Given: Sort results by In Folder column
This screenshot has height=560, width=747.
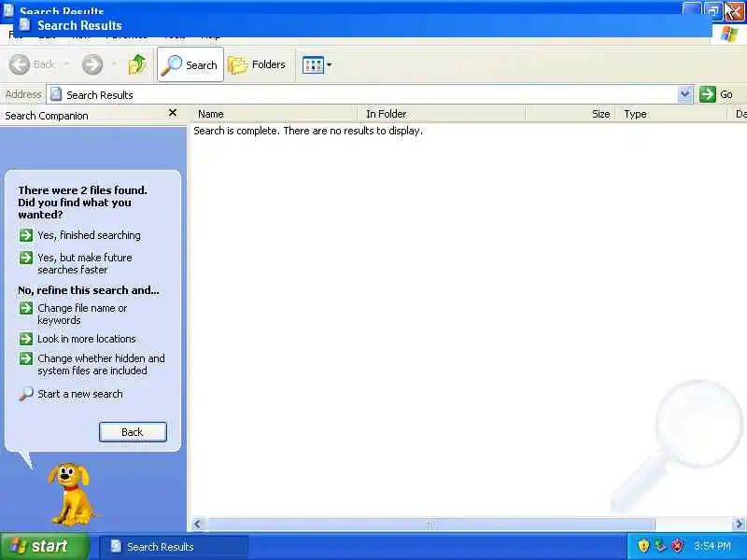Looking at the screenshot, I should click(441, 114).
